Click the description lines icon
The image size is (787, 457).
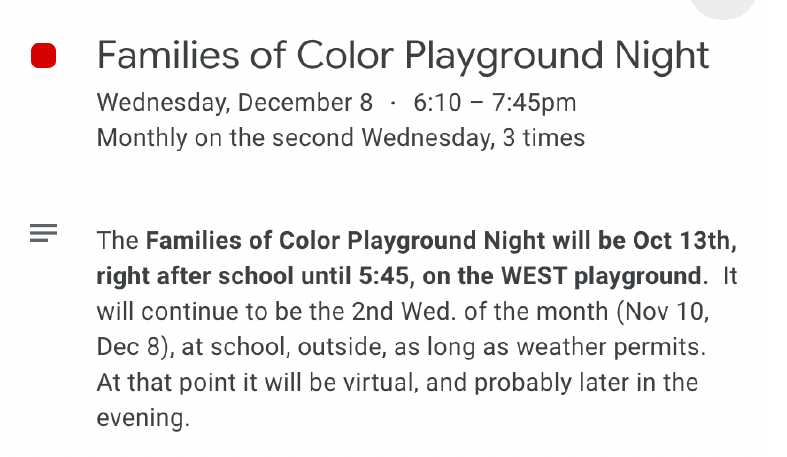click(x=43, y=235)
